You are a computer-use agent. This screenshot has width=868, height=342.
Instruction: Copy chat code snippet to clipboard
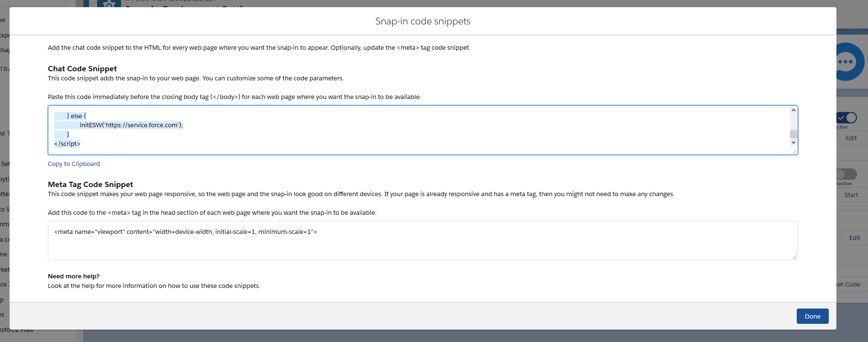(74, 164)
